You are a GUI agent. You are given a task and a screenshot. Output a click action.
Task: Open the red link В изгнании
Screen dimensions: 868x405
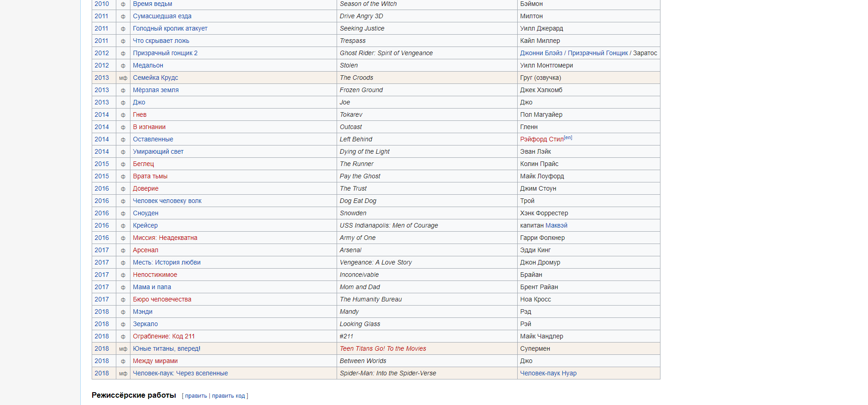149,127
